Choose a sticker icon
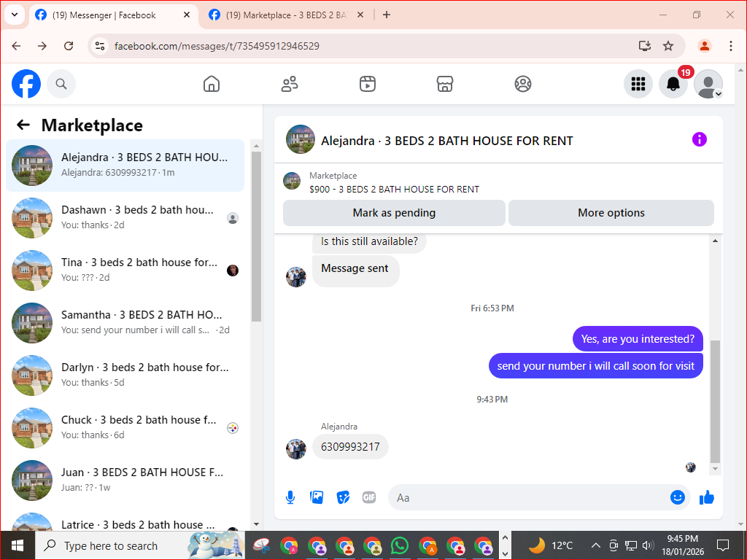The width and height of the screenshot is (747, 560). click(343, 497)
